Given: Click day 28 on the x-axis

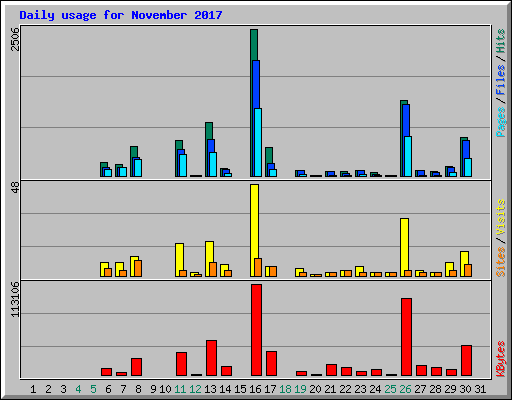Looking at the screenshot, I should 435,389.
